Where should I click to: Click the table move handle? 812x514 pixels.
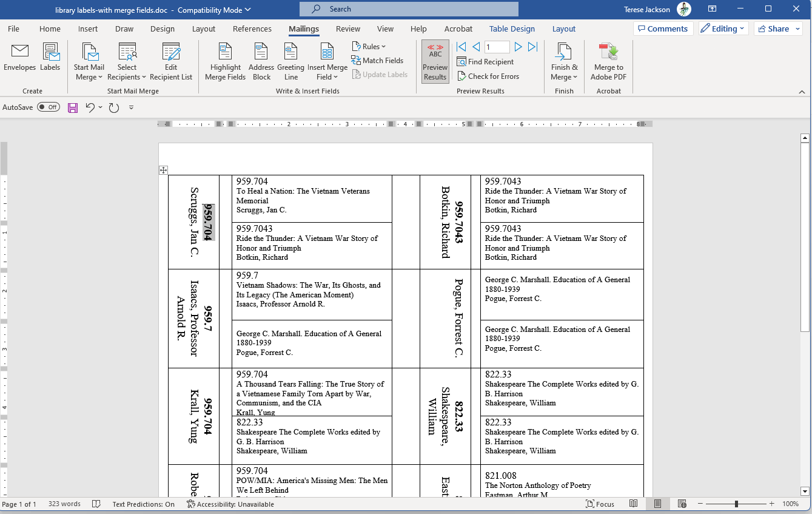pos(163,170)
